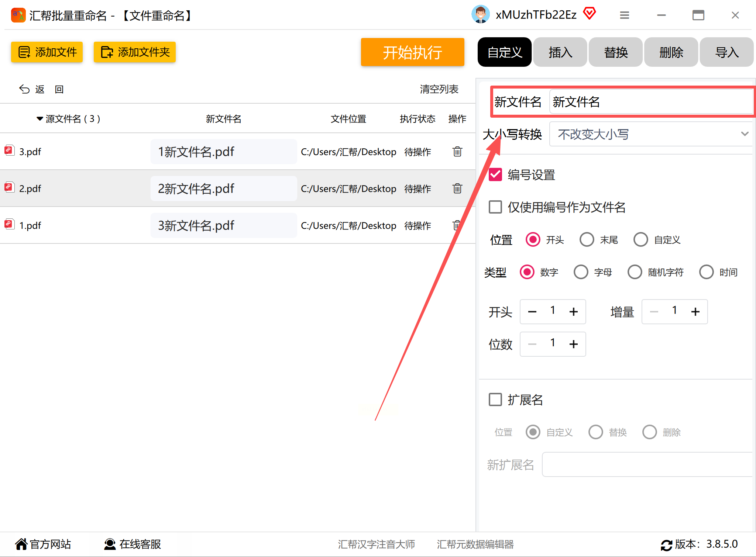Increase the 开头 start number
Screen dimensions: 756x557
point(573,312)
